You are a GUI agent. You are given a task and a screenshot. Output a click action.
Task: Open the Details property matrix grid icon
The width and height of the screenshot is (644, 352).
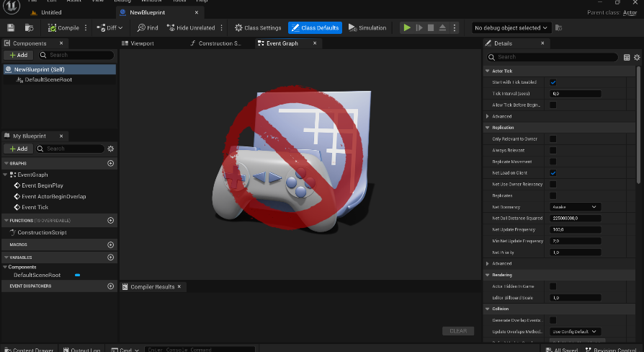click(627, 57)
